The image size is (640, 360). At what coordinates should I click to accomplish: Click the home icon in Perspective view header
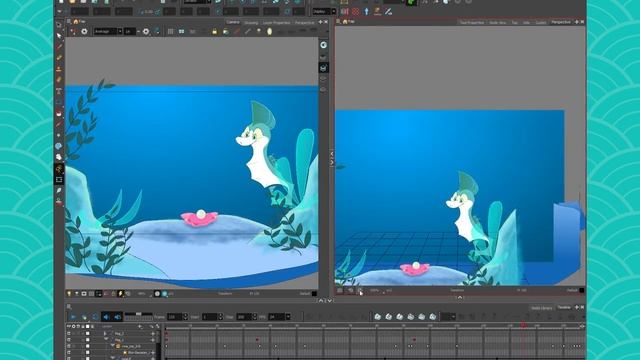click(345, 22)
